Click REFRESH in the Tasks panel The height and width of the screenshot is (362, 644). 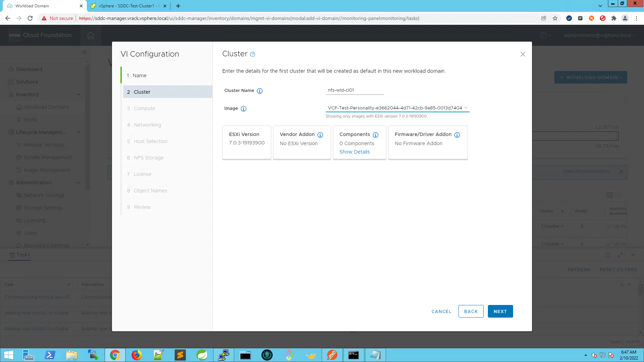tap(579, 270)
